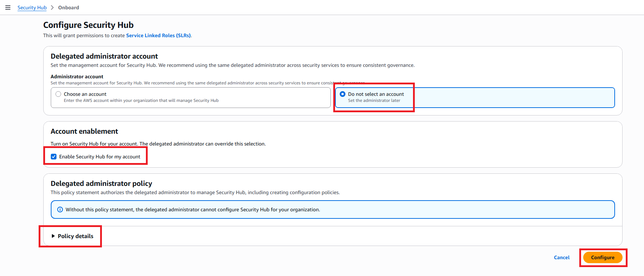
Task: Click the Configure button
Action: click(603, 257)
